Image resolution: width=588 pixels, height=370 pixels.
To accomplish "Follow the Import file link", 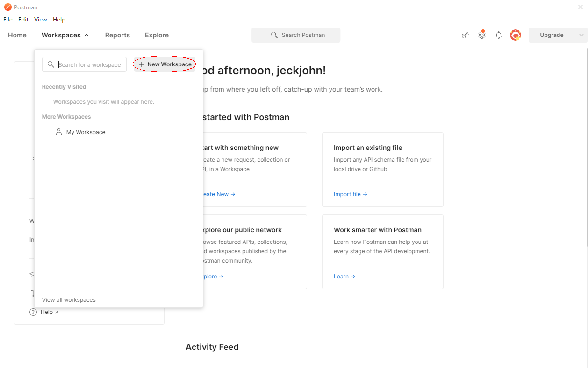I will 350,194.
